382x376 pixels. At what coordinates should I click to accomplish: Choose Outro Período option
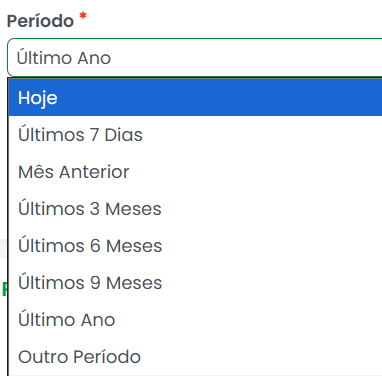coord(195,357)
